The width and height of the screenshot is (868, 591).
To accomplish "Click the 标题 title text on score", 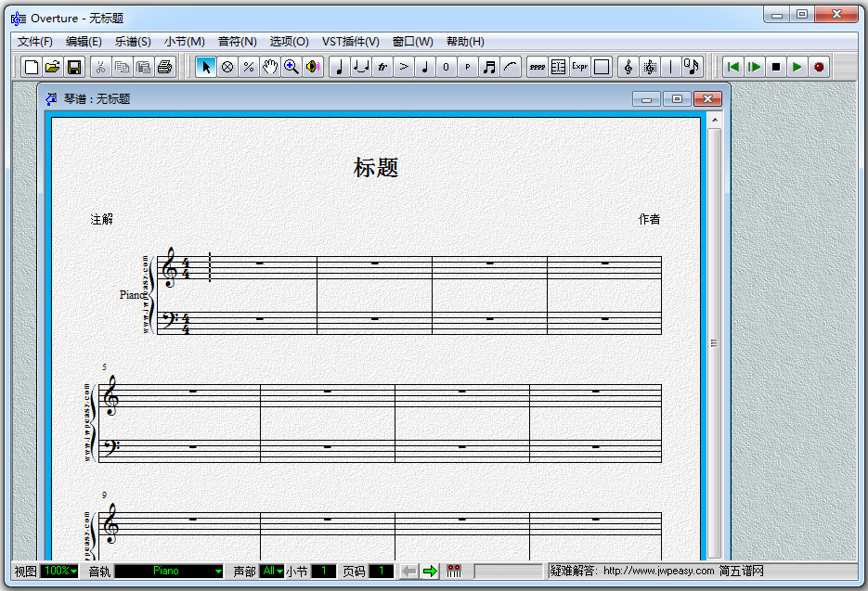I will 376,167.
